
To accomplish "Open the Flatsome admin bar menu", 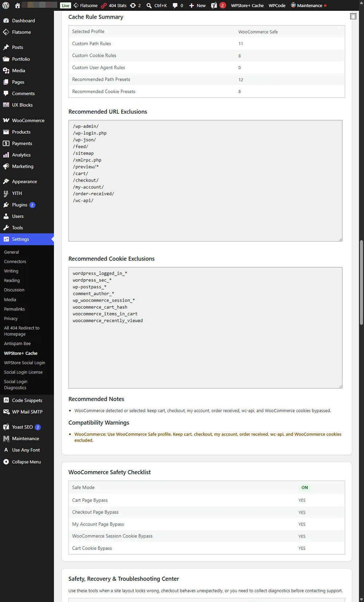I will point(86,5).
